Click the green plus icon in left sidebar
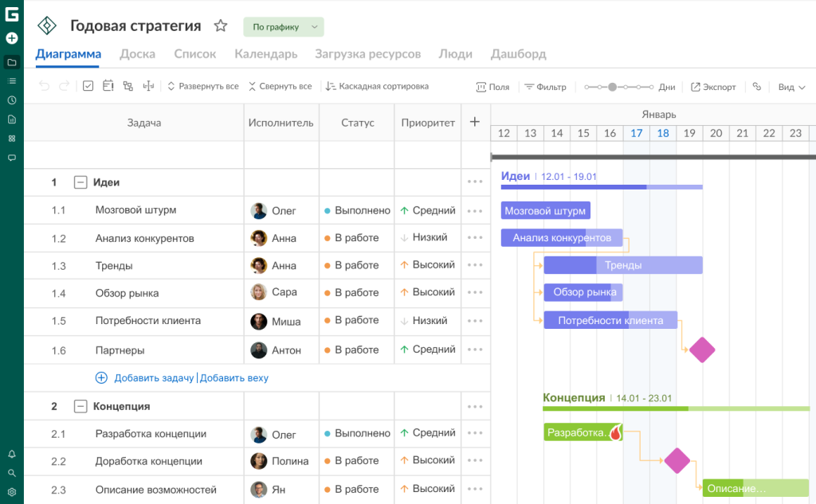This screenshot has width=816, height=504. click(11, 38)
